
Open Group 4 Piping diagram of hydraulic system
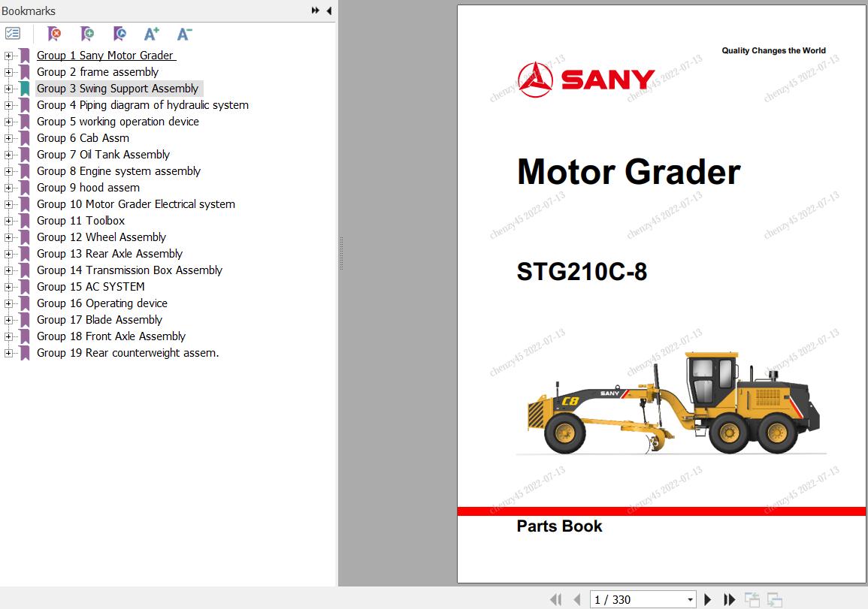click(x=143, y=105)
